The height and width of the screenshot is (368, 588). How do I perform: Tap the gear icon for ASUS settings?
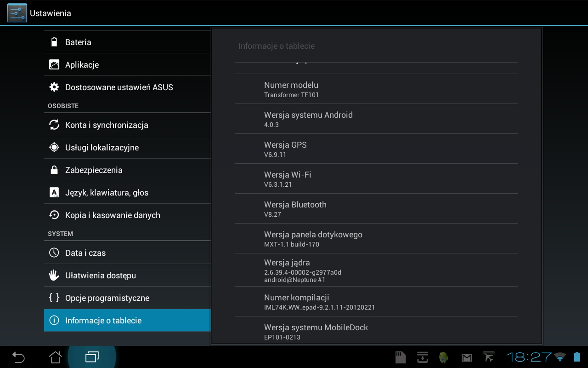click(54, 87)
